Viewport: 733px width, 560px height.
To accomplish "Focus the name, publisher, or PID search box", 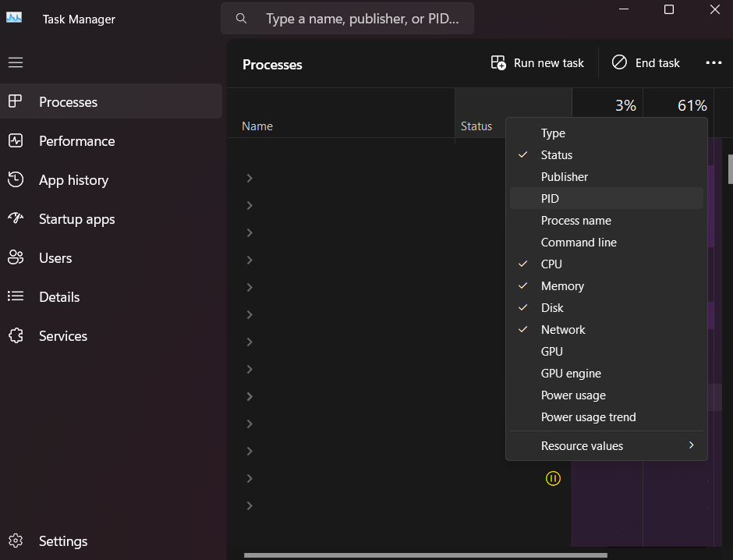I will coord(347,18).
